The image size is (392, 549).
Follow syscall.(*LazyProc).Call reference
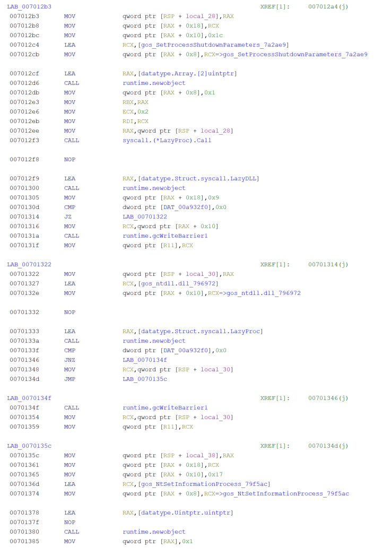tap(167, 141)
